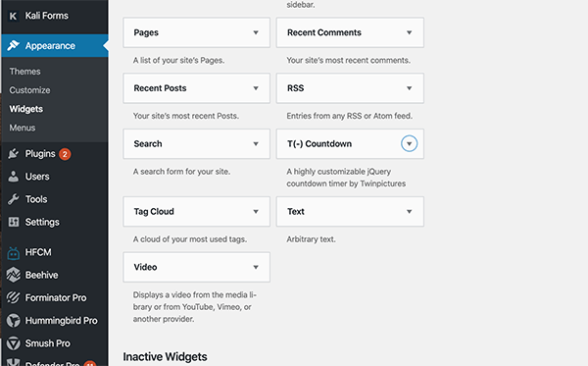Click the Beehive icon in sidebar

click(x=13, y=275)
